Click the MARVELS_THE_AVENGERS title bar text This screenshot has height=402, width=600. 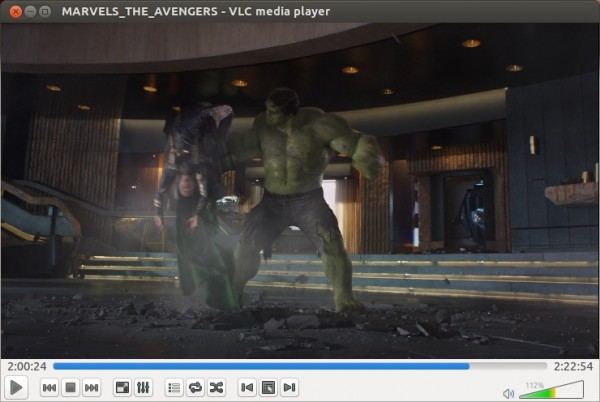point(196,11)
